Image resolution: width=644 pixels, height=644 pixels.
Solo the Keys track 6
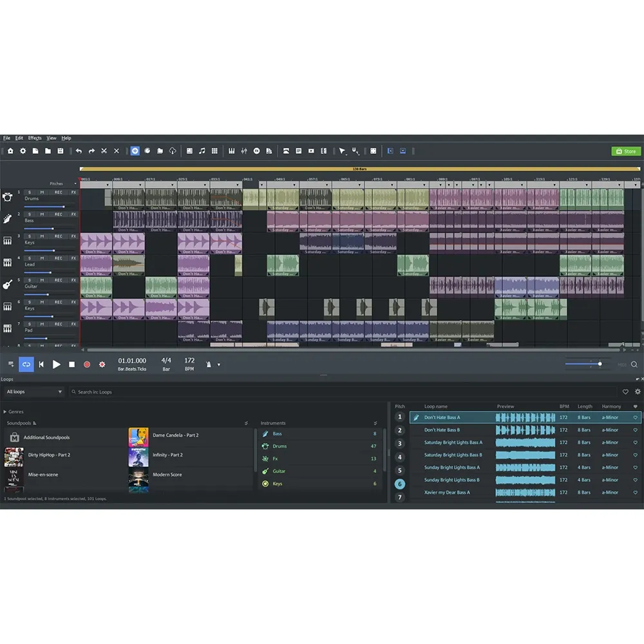pos(29,302)
